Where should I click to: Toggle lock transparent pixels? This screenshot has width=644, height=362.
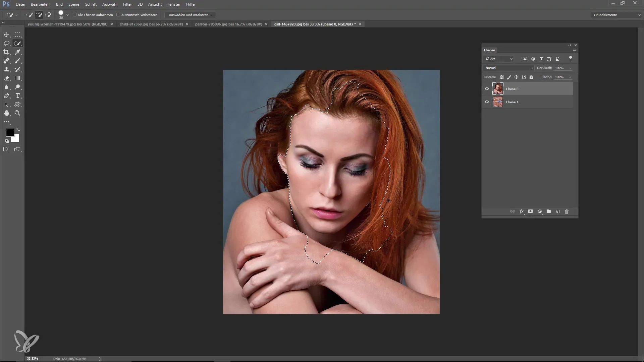click(x=501, y=77)
